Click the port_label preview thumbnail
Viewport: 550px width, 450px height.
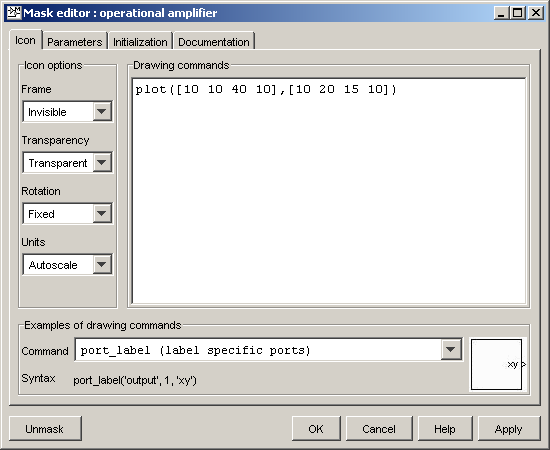tap(496, 364)
